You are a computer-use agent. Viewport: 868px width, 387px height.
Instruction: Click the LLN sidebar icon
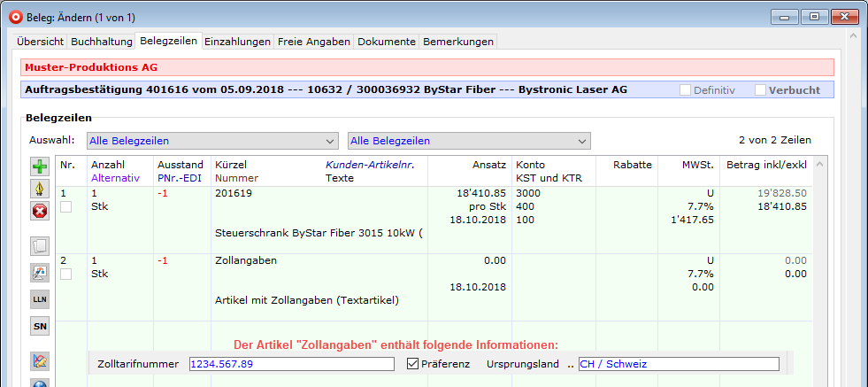(40, 299)
